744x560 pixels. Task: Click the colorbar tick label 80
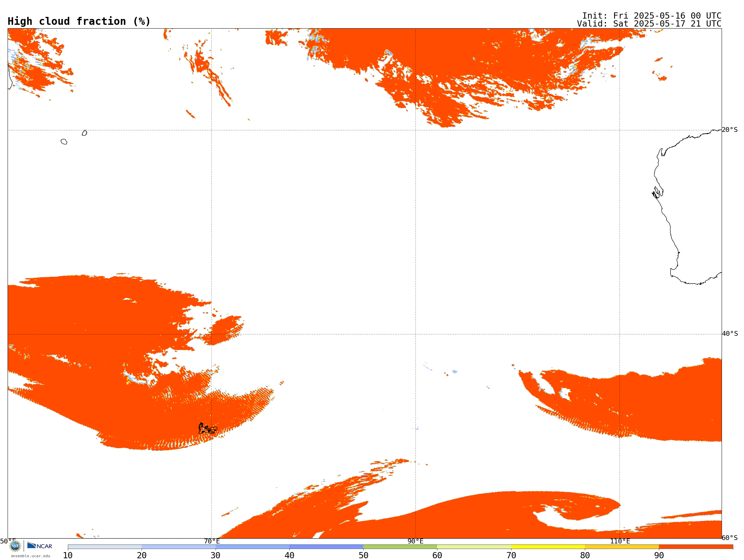(x=585, y=555)
